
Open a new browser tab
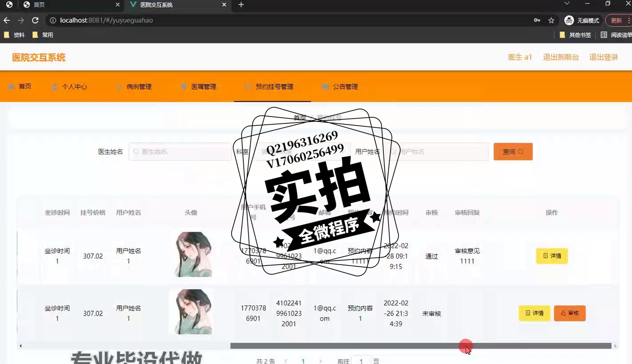tap(241, 5)
